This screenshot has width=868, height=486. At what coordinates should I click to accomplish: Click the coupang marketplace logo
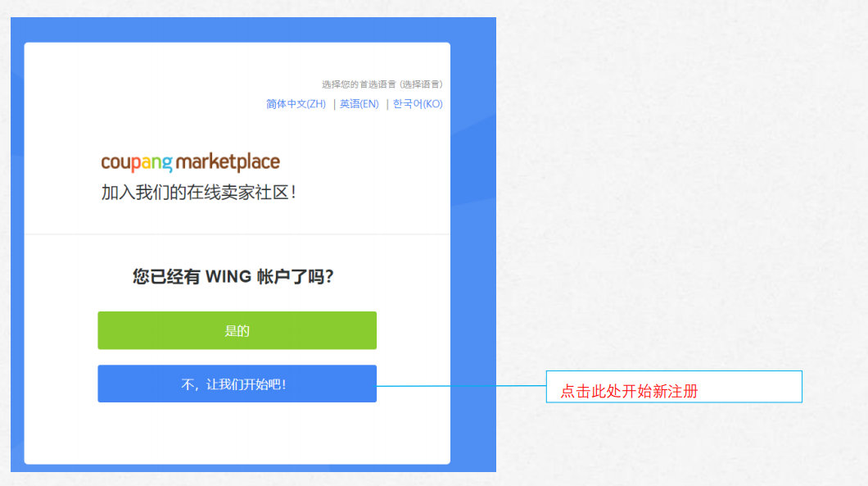(191, 162)
